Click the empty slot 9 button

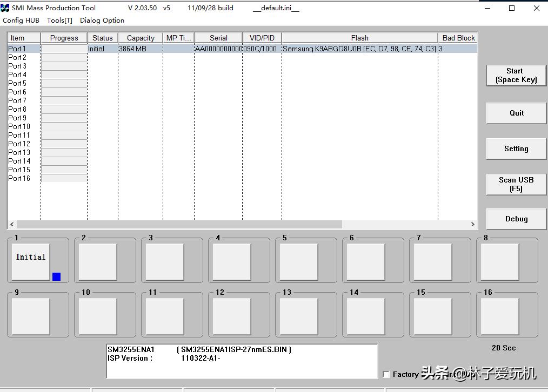31,316
